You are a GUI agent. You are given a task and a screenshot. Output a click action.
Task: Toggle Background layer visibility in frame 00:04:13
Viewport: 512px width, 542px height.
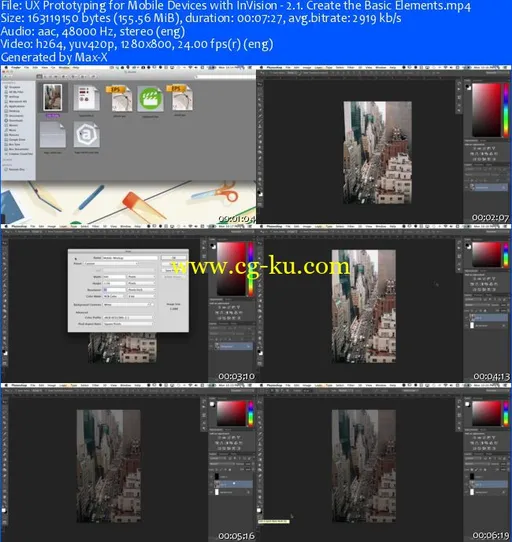467,326
